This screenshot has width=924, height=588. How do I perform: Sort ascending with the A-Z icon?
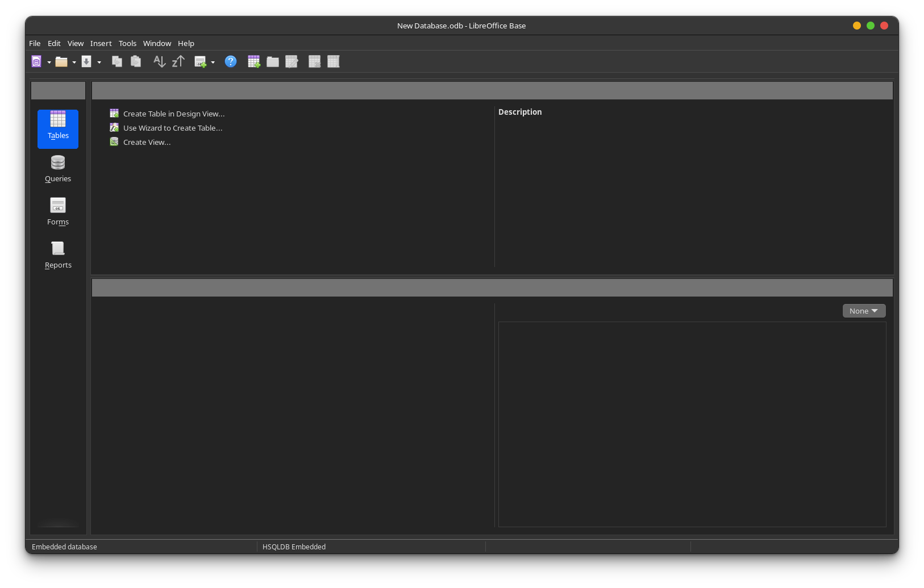coord(159,61)
